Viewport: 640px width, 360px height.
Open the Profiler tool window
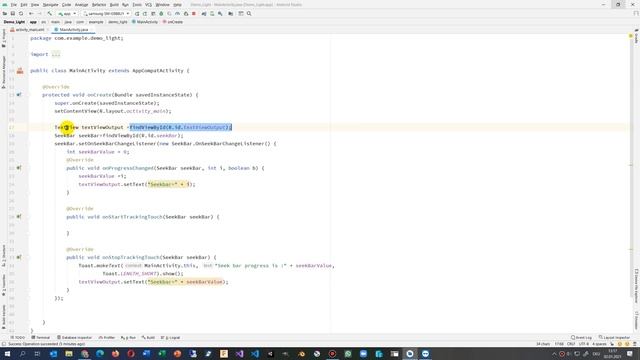[x=107, y=338]
